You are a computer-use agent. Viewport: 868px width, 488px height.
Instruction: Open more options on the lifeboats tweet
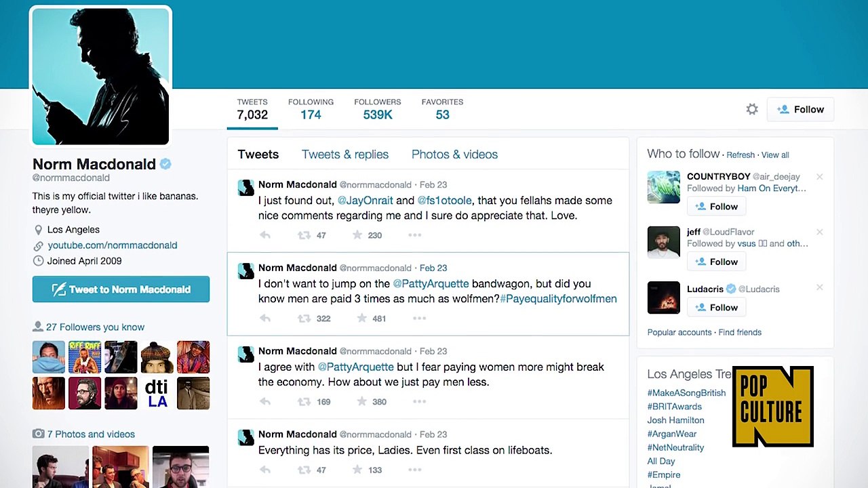tap(414, 470)
